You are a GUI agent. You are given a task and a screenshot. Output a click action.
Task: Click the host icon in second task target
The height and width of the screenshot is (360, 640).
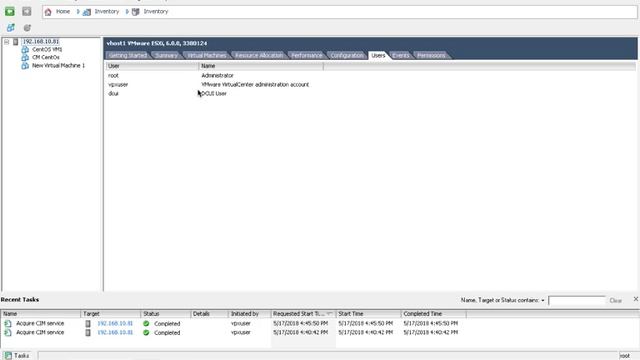tap(88, 333)
